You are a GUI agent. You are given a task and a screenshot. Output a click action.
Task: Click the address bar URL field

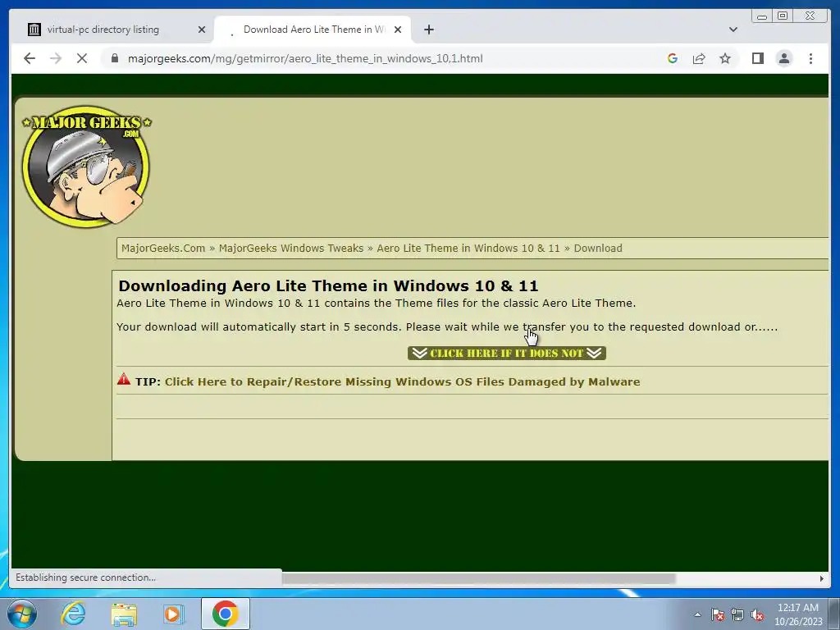[x=305, y=58]
